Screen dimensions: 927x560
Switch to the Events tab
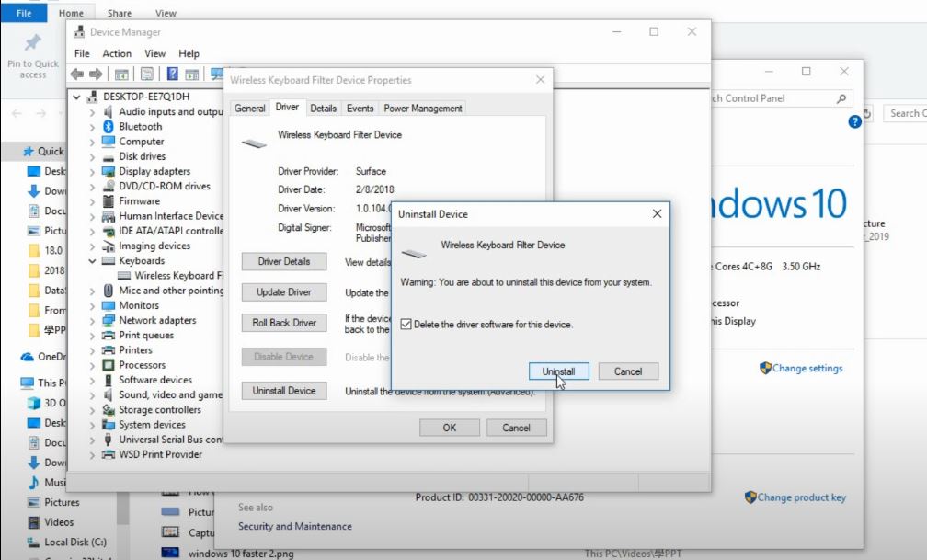pyautogui.click(x=360, y=109)
